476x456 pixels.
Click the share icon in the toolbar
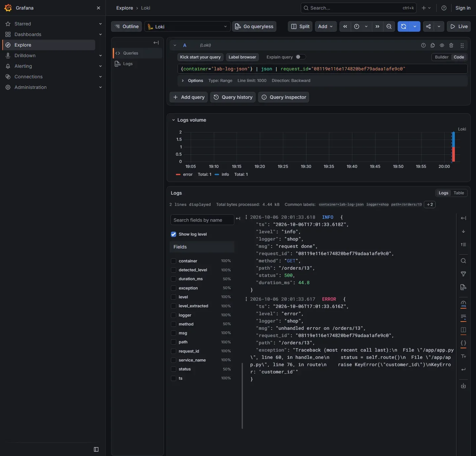428,26
